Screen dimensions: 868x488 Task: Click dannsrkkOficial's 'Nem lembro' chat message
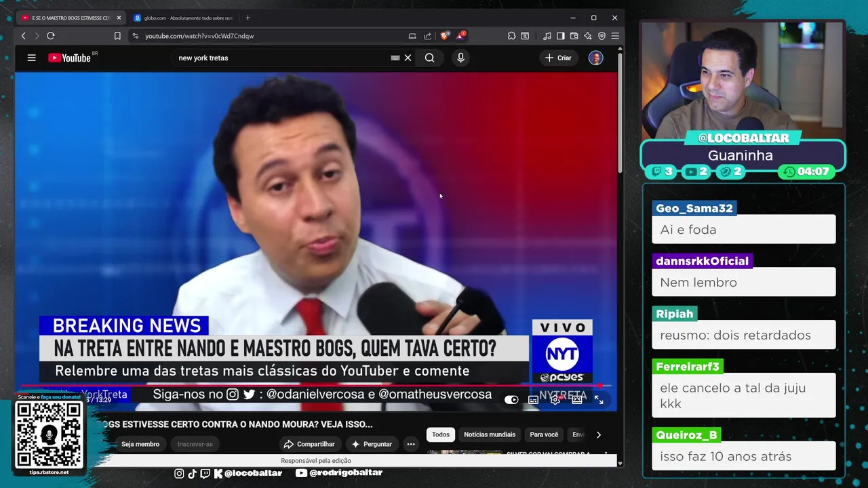point(744,282)
